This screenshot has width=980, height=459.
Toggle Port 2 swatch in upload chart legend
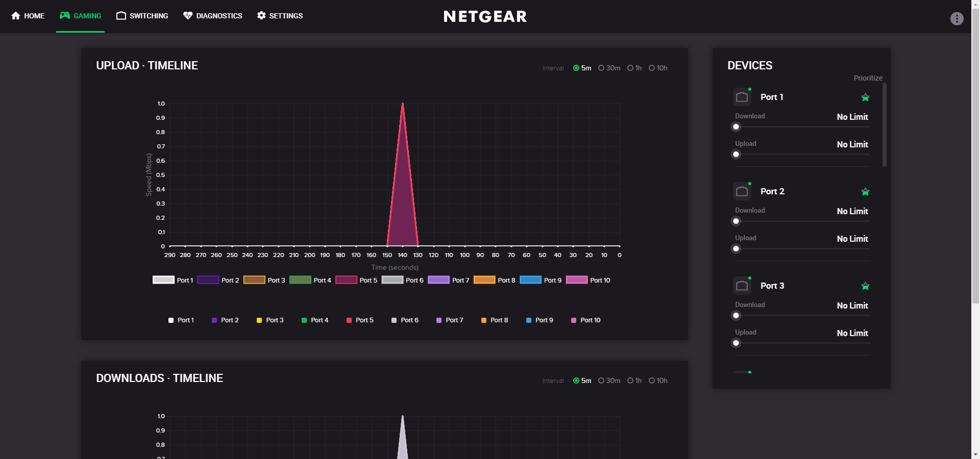point(208,279)
